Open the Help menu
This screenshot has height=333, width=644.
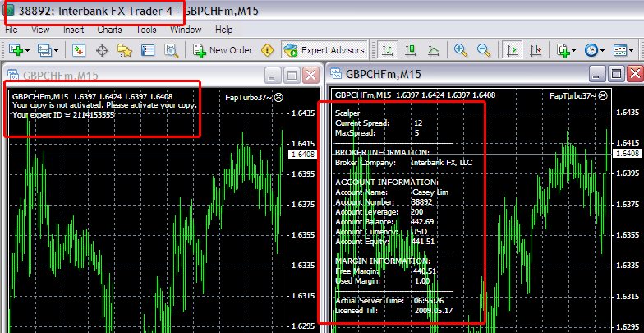(223, 30)
